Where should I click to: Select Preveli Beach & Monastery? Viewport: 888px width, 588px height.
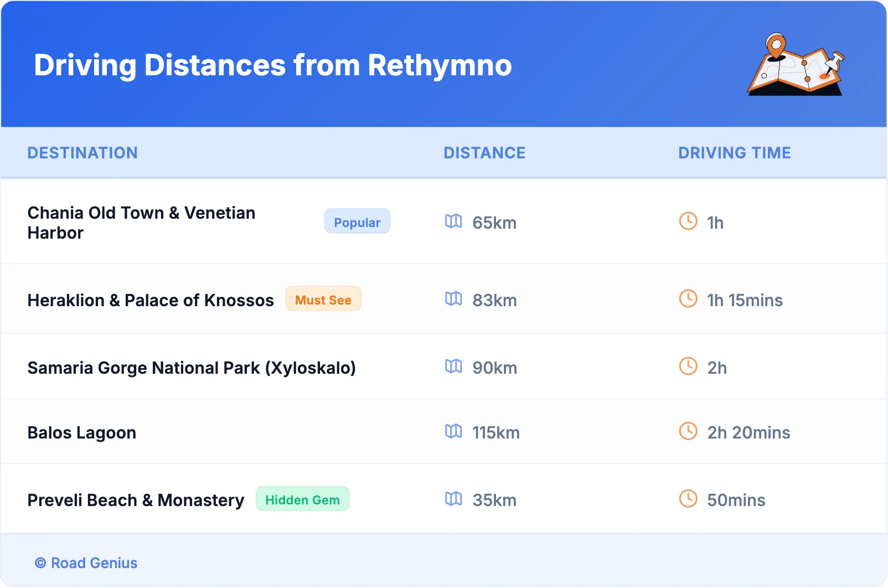(136, 500)
